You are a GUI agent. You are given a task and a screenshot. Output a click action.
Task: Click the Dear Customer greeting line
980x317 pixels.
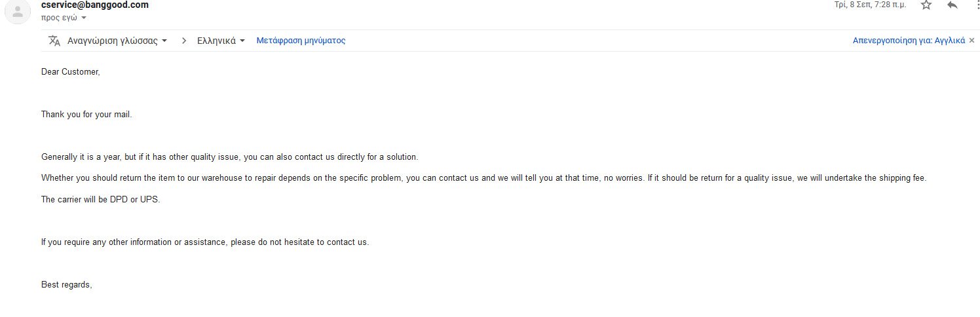(x=71, y=72)
